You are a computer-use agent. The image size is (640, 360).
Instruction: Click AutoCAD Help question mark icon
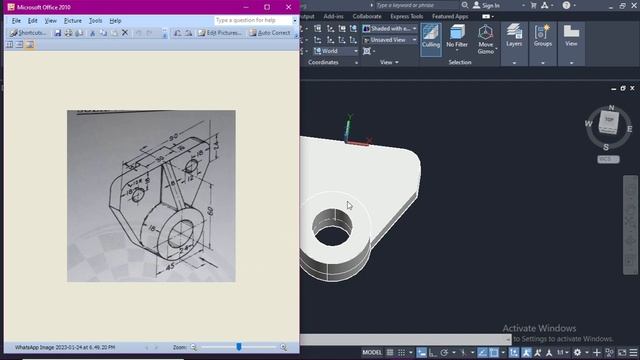click(x=566, y=5)
